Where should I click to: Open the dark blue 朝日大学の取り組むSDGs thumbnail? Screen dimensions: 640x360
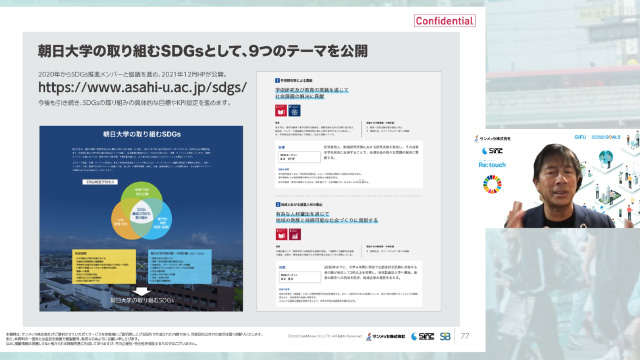click(141, 218)
